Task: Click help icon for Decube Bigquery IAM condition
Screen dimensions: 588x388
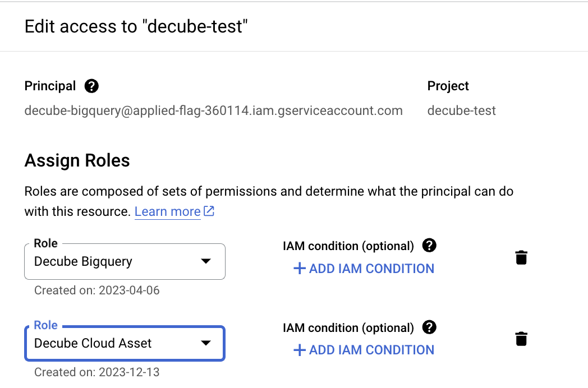Action: click(429, 246)
